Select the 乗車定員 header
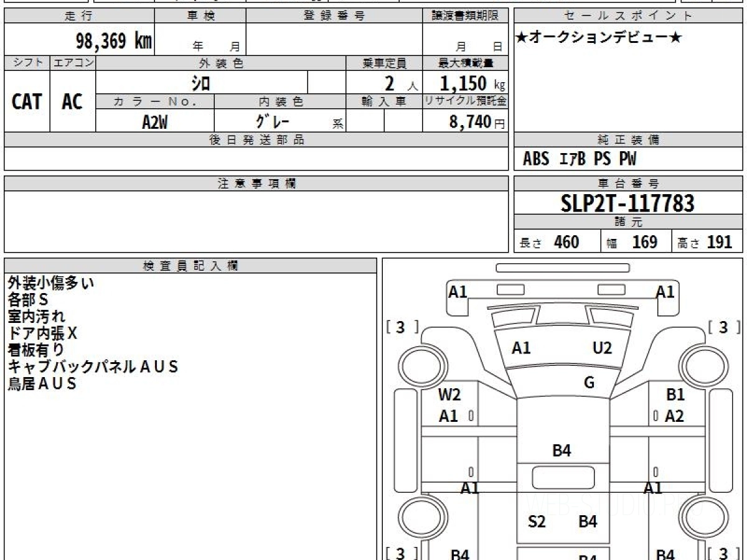747x560 pixels. point(384,63)
